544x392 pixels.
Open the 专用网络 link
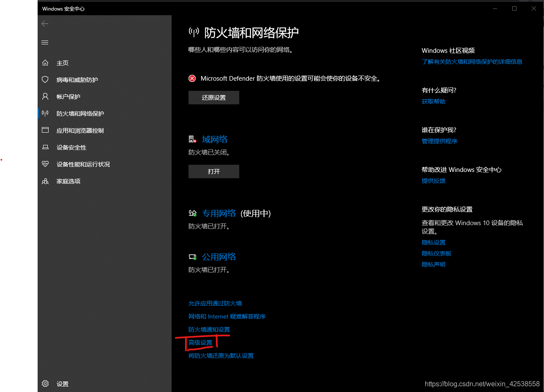(x=219, y=213)
